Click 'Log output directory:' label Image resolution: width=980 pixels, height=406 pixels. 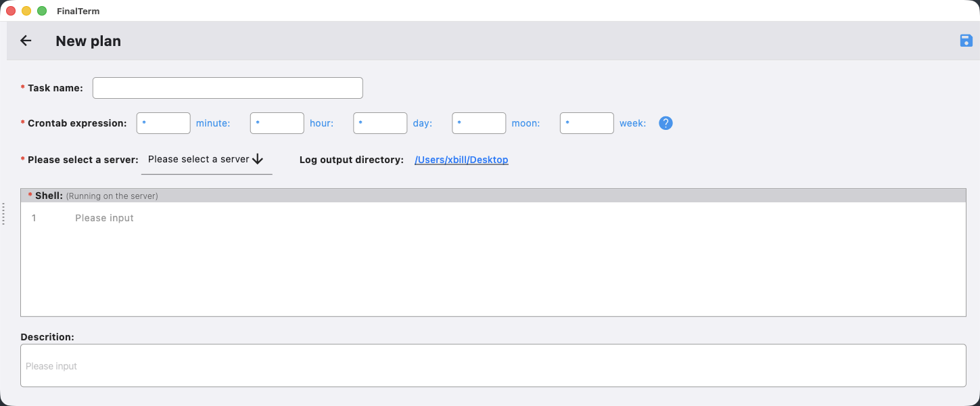352,160
